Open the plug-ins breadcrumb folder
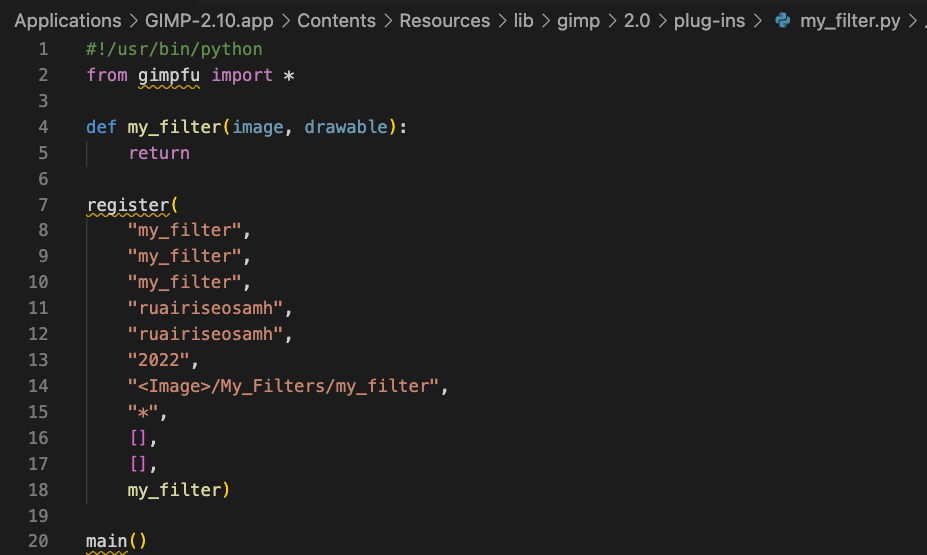The height and width of the screenshot is (555, 927). coord(711,21)
